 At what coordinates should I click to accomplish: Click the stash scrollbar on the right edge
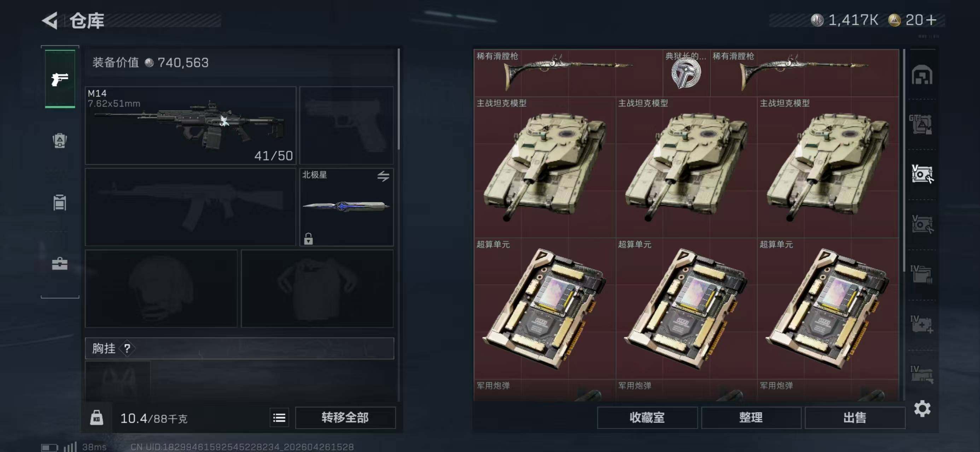pyautogui.click(x=905, y=160)
